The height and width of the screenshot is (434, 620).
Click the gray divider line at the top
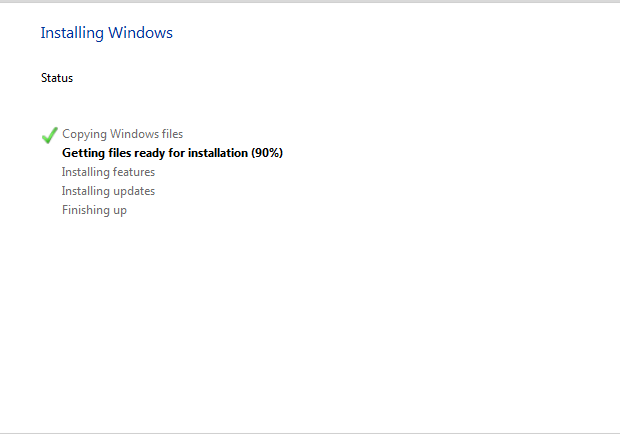point(310,2)
